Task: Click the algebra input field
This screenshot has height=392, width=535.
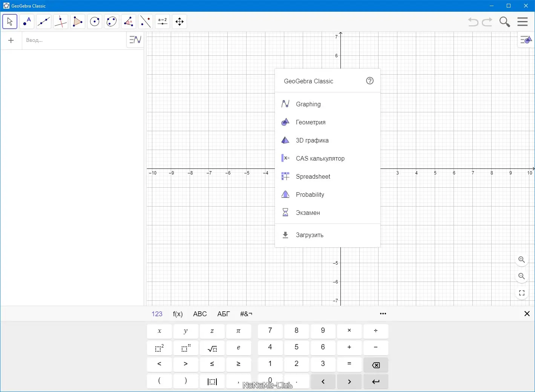Action: [x=74, y=40]
